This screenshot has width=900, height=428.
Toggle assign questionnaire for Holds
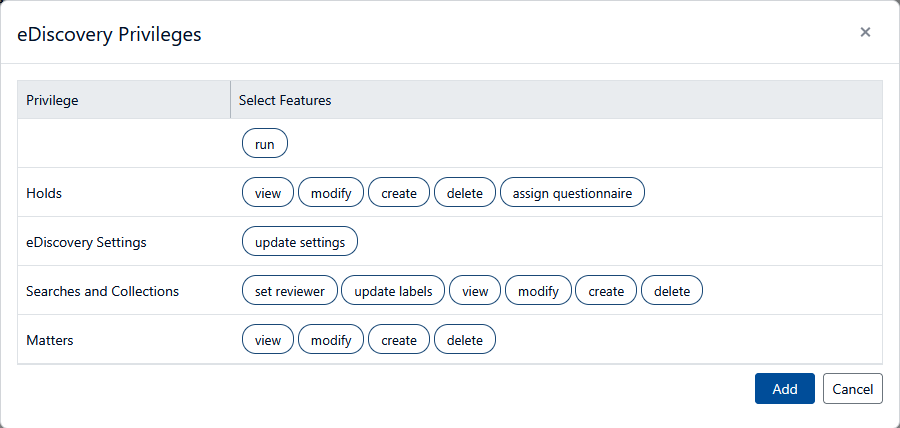(x=572, y=193)
